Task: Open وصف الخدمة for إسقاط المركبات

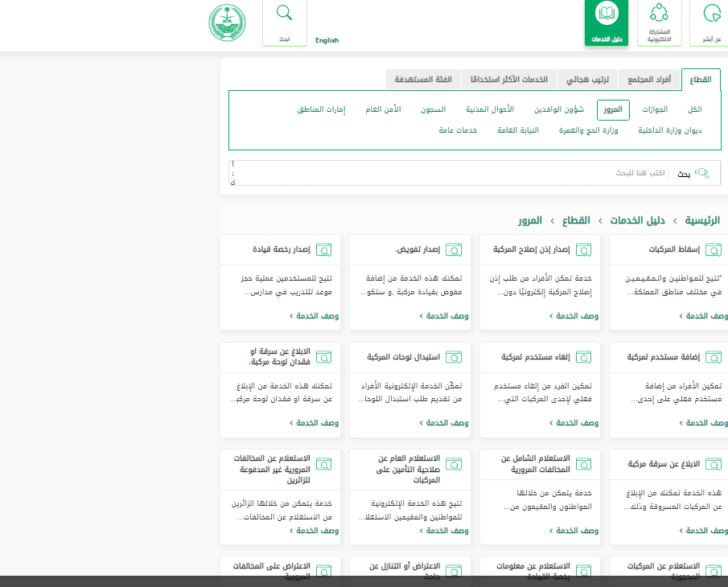Action: 703,316
